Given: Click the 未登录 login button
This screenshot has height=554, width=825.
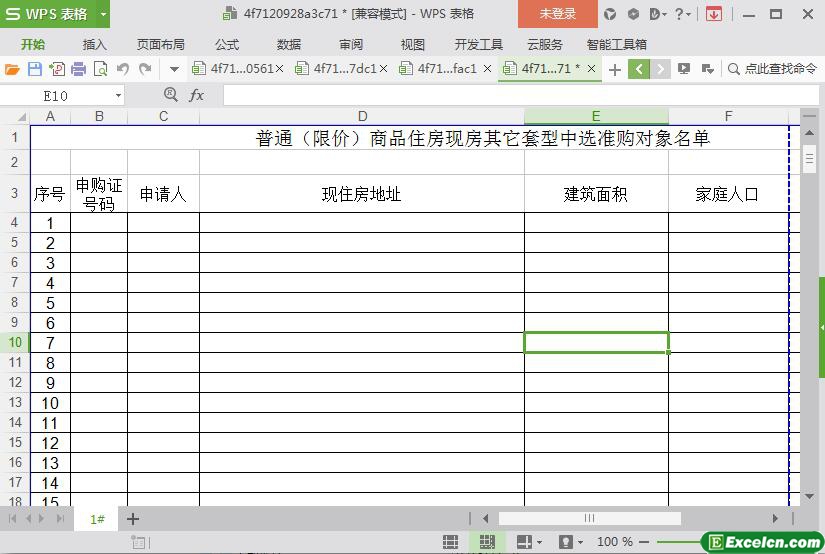Looking at the screenshot, I should click(x=557, y=14).
